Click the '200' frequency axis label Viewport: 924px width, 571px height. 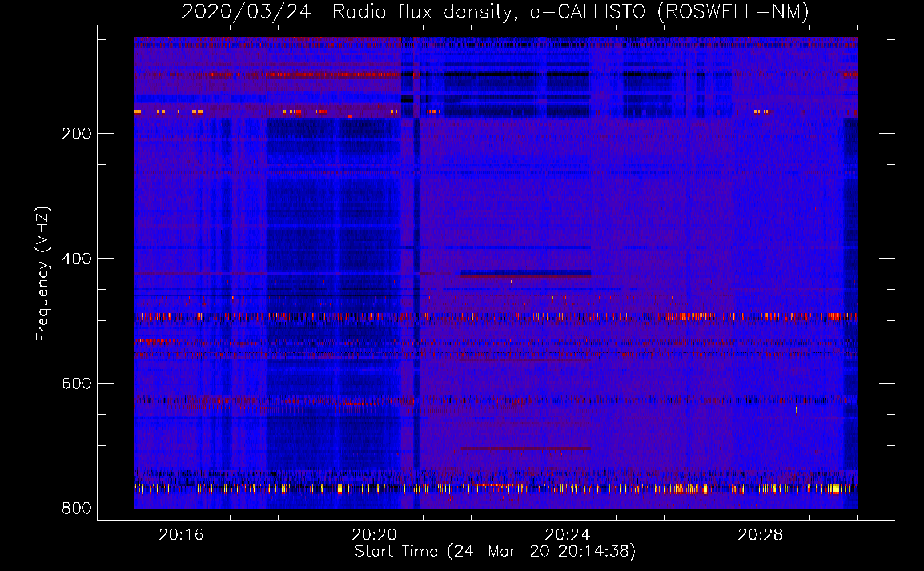pos(77,134)
